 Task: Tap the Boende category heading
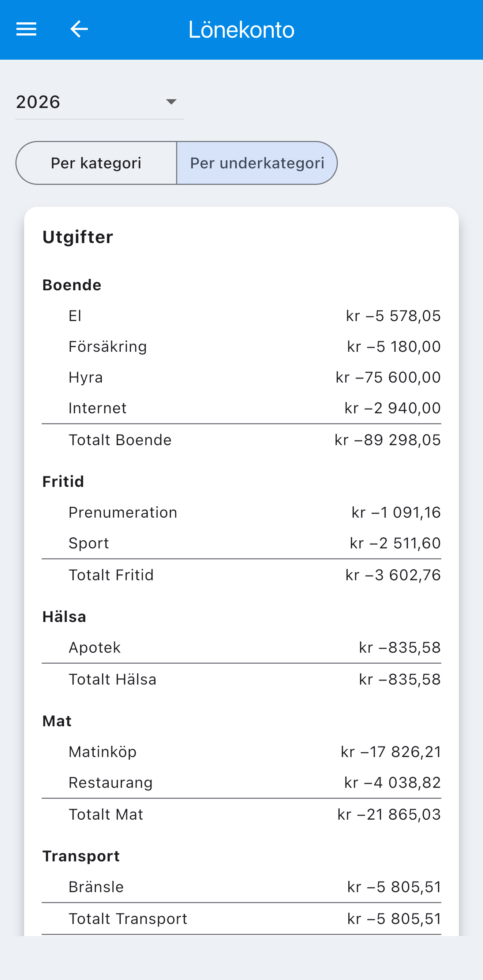coord(72,285)
